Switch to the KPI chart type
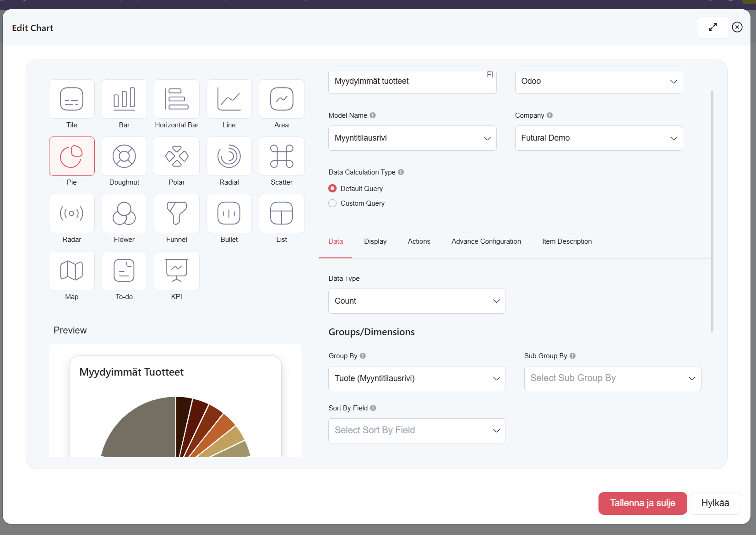This screenshot has width=756, height=535. (176, 271)
